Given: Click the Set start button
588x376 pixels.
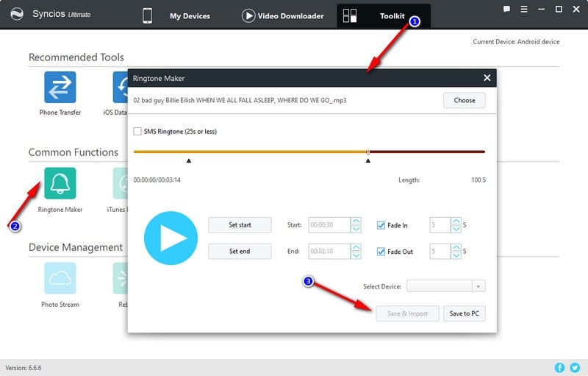Looking at the screenshot, I should [x=240, y=224].
